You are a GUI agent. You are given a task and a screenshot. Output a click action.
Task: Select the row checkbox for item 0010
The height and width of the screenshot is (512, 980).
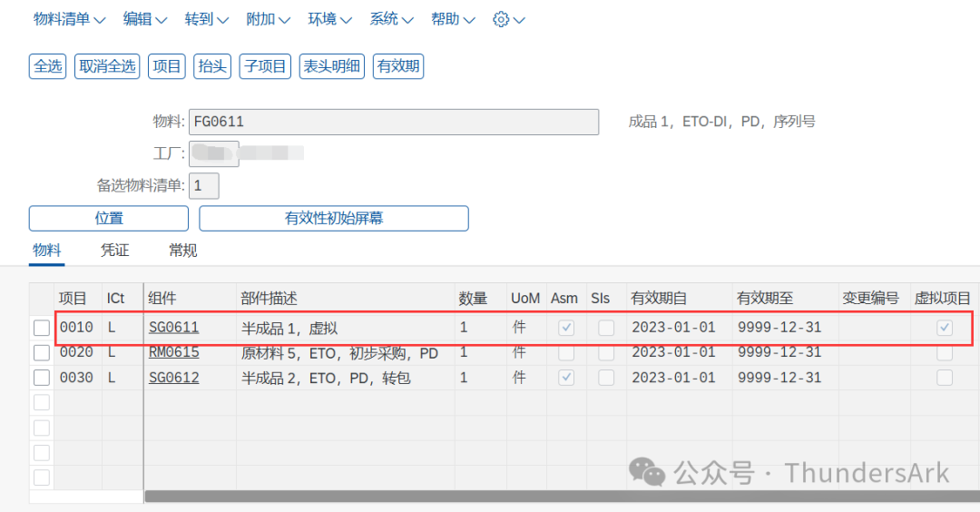pyautogui.click(x=42, y=328)
